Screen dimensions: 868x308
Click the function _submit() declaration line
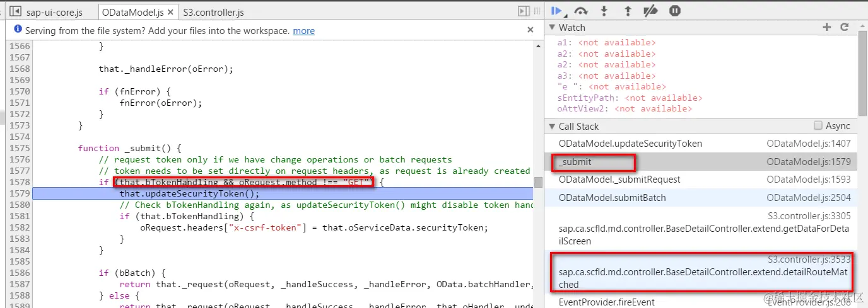[x=129, y=148]
